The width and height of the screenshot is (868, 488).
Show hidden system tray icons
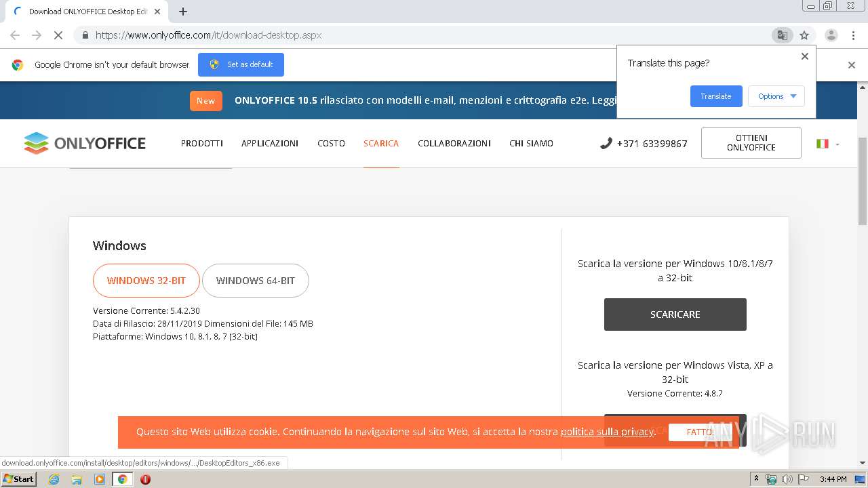point(757,479)
